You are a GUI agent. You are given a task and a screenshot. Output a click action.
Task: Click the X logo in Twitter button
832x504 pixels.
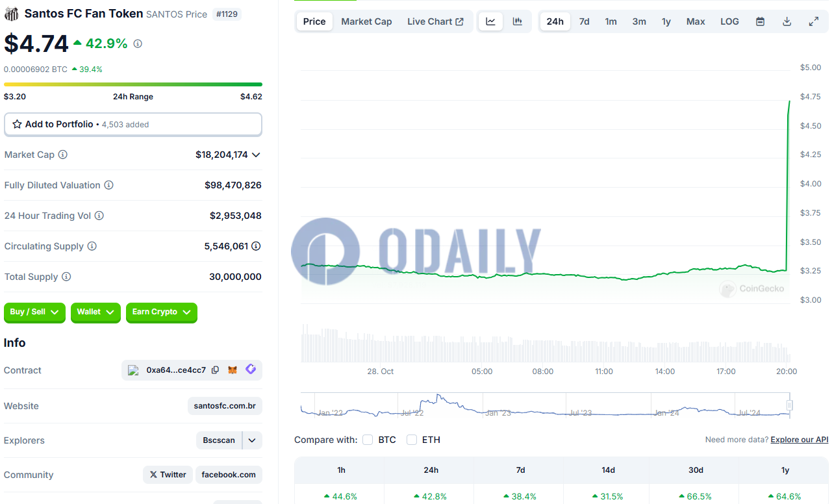(x=153, y=475)
